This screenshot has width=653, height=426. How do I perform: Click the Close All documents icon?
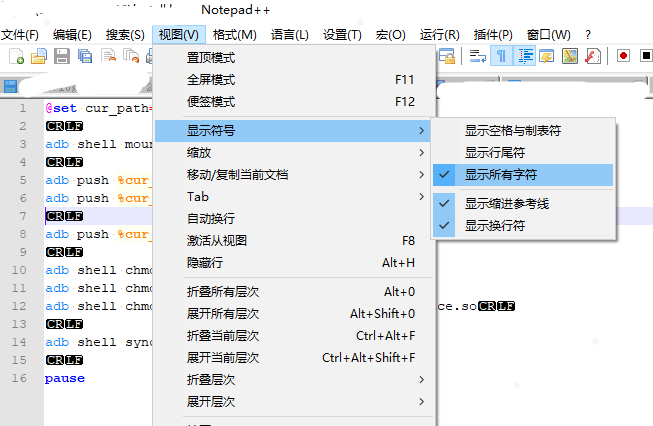point(131,56)
